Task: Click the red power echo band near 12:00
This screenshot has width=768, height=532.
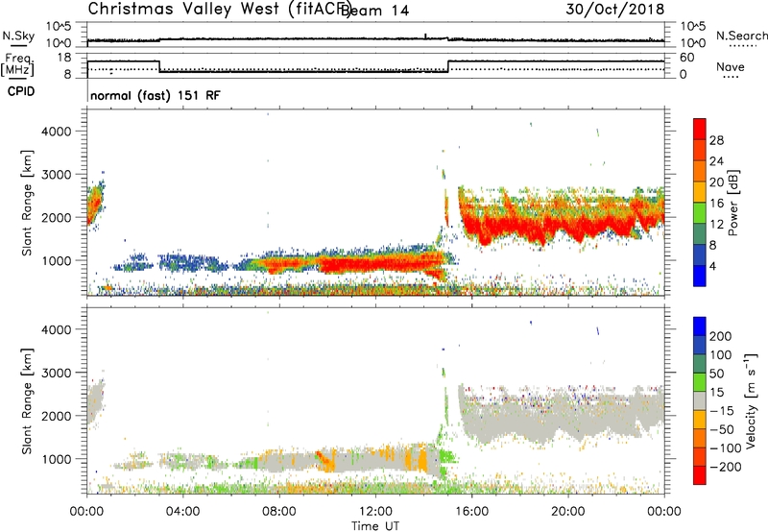Action: [375, 264]
